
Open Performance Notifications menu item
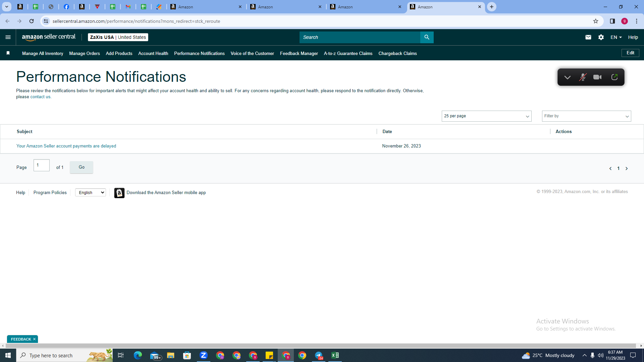[x=199, y=53]
